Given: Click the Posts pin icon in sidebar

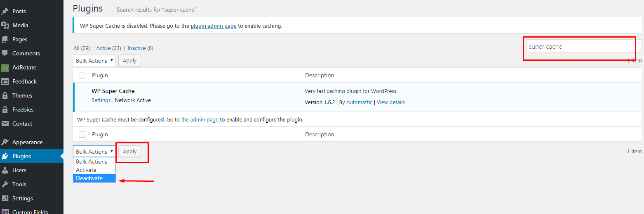Looking at the screenshot, I should pos(5,11).
